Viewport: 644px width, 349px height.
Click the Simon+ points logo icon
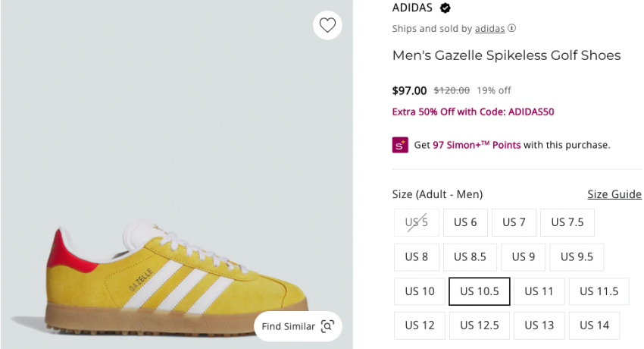400,144
